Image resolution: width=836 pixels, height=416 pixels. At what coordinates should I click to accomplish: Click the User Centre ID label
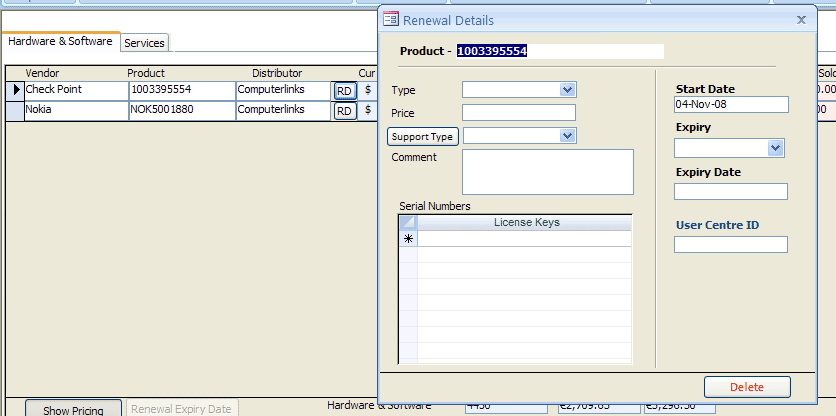(717, 225)
